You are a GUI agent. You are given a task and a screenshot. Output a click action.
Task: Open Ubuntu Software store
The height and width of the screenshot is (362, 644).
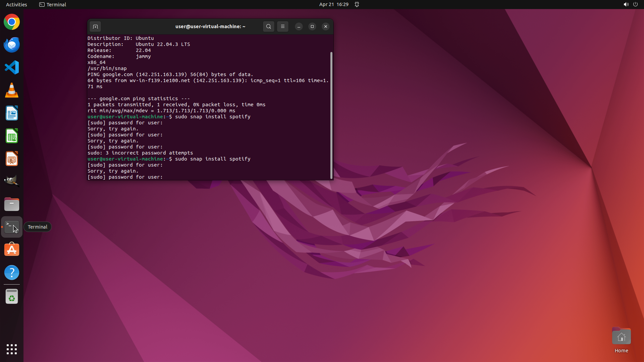12,250
